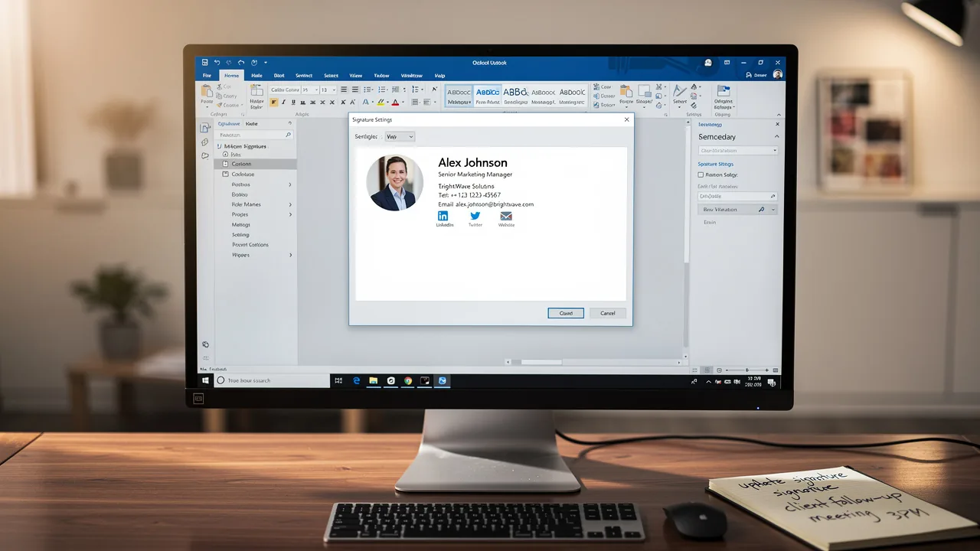
Task: Click the Save icon in the title bar
Action: pos(205,63)
